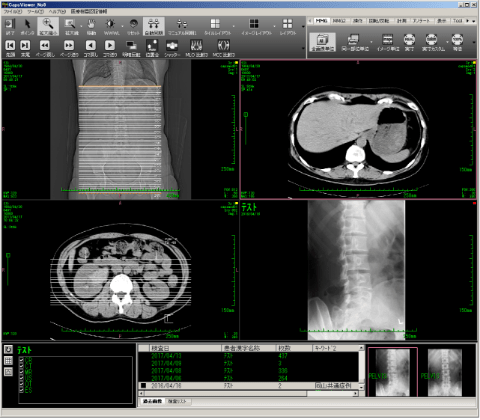Click the tile layout grid icon
This screenshot has width=480, height=420.
click(215, 27)
